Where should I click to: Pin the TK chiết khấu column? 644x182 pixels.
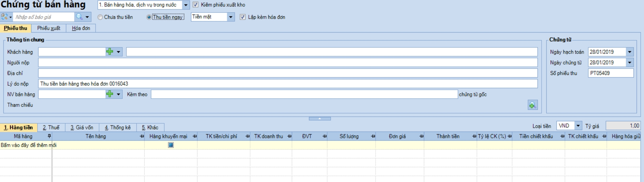pos(604,136)
